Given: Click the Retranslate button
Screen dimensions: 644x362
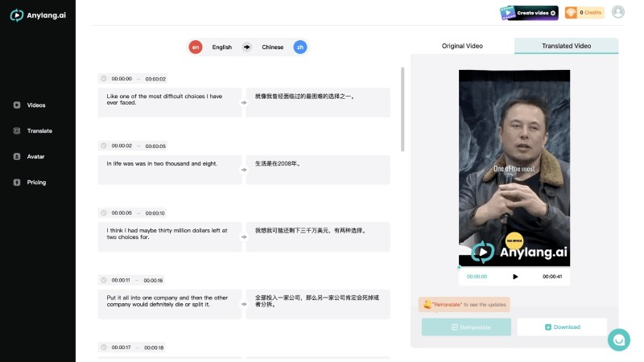Looking at the screenshot, I should click(466, 327).
